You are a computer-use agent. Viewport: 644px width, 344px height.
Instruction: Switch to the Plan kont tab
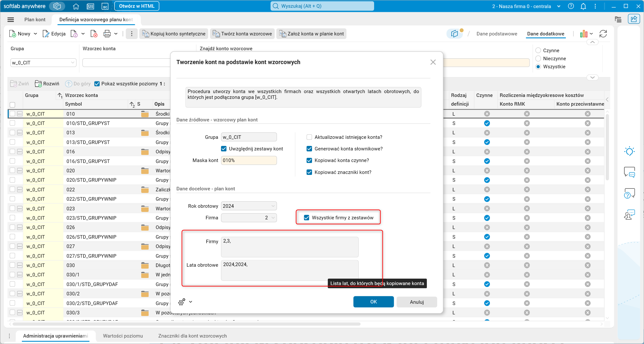point(35,20)
